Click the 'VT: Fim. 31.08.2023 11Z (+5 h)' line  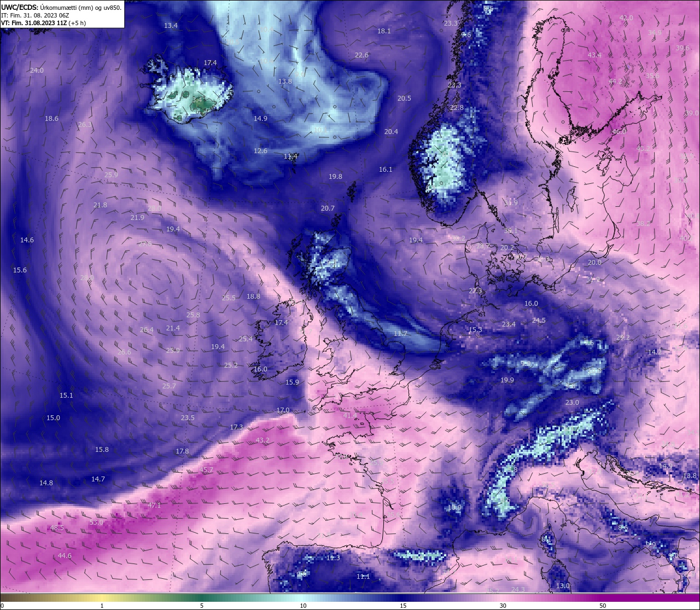[44, 23]
